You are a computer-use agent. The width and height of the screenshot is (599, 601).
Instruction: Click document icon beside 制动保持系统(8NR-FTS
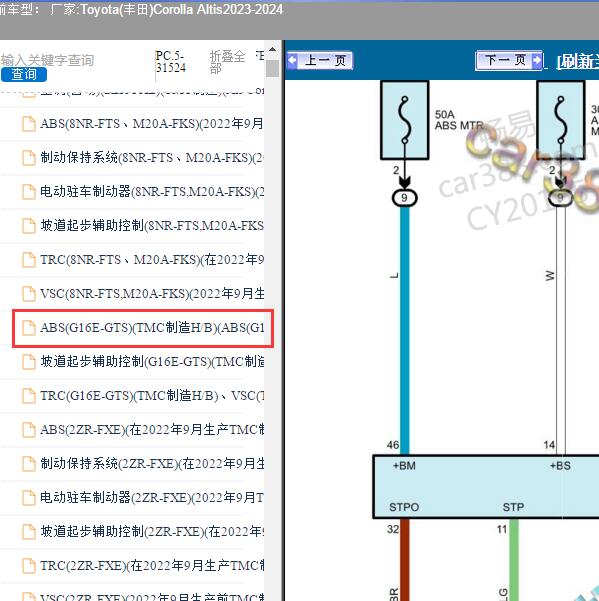tap(29, 158)
